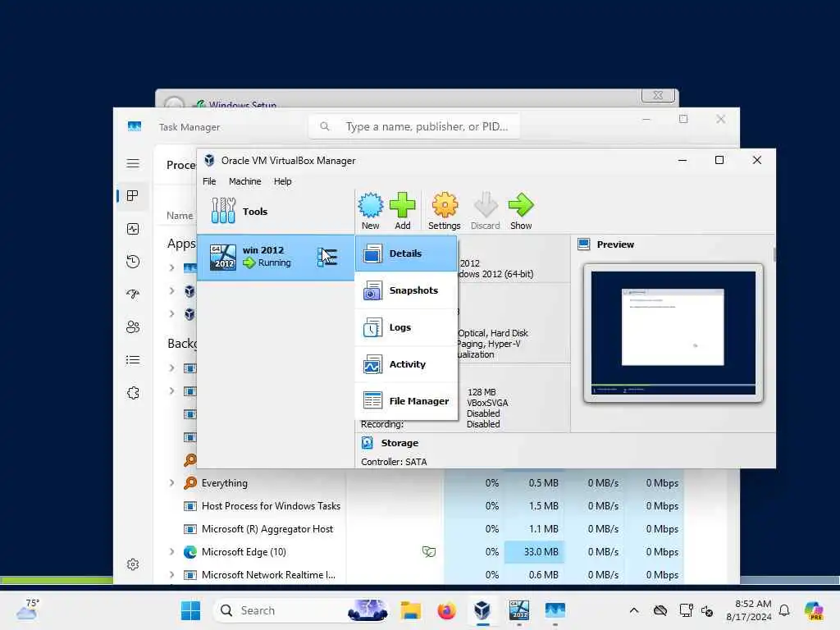The image size is (840, 630).
Task: Click the taskbar Search box
Action: click(300, 610)
